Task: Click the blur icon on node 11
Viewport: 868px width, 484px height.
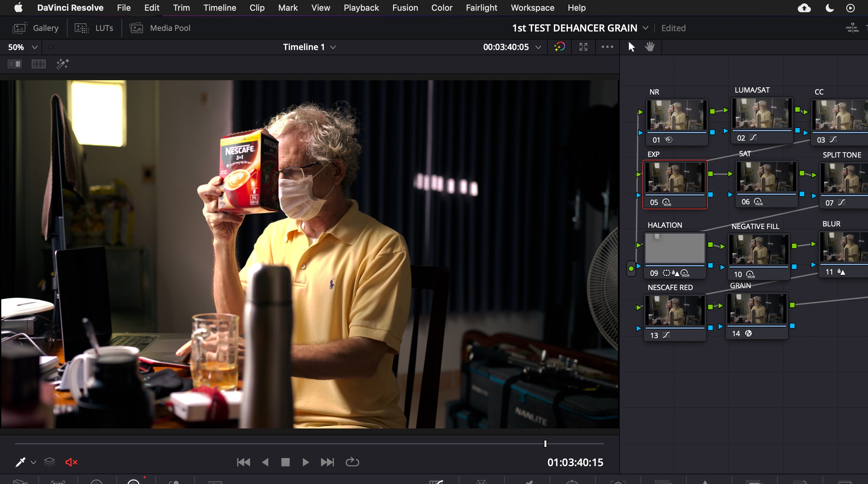Action: point(841,272)
